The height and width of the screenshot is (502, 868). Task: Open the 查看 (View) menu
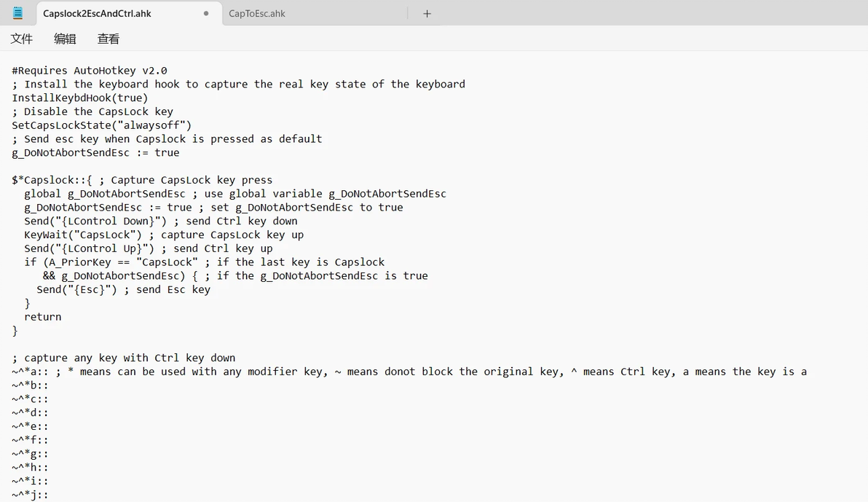[x=108, y=39]
